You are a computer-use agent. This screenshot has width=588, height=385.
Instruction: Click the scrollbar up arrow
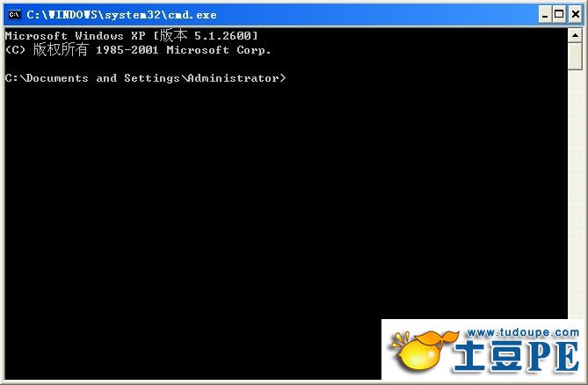[575, 36]
